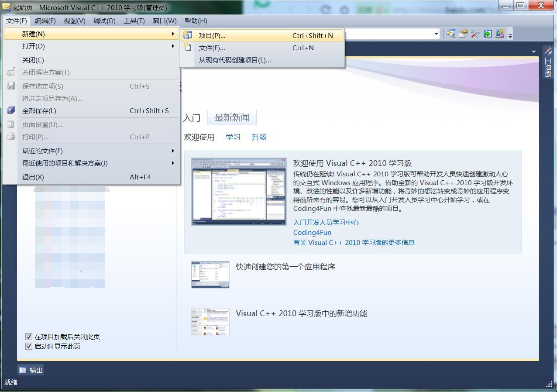Toggle 启动时显示此页 checkbox

[x=29, y=346]
